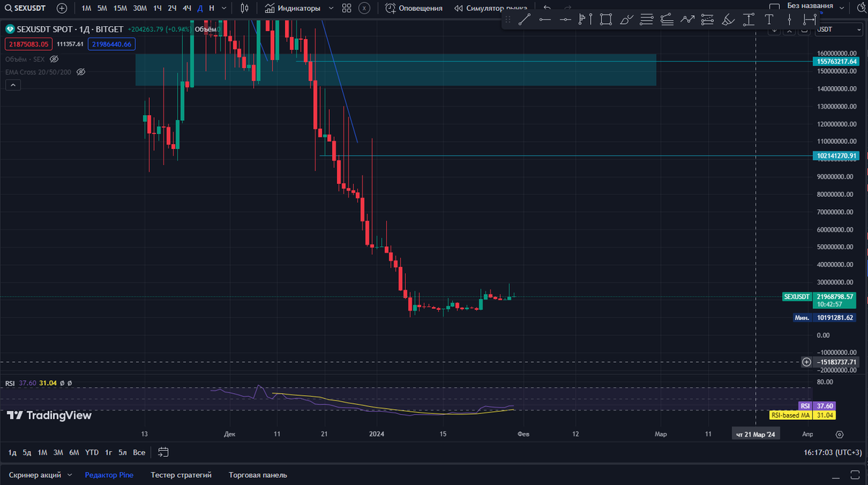Select the horizontal ray drawing tool

point(565,20)
